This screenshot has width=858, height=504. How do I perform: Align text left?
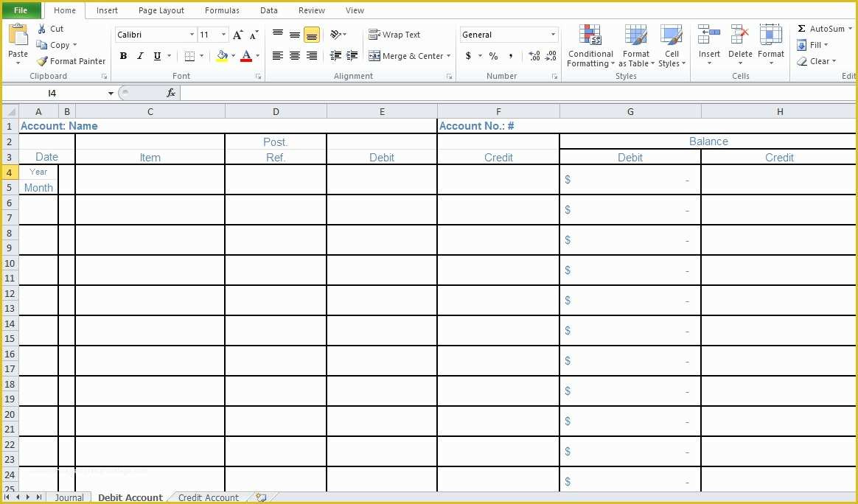[x=278, y=56]
